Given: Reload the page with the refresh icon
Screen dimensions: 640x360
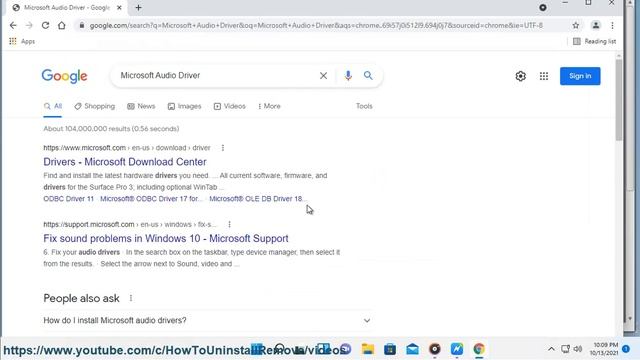Looking at the screenshot, I should (45, 25).
